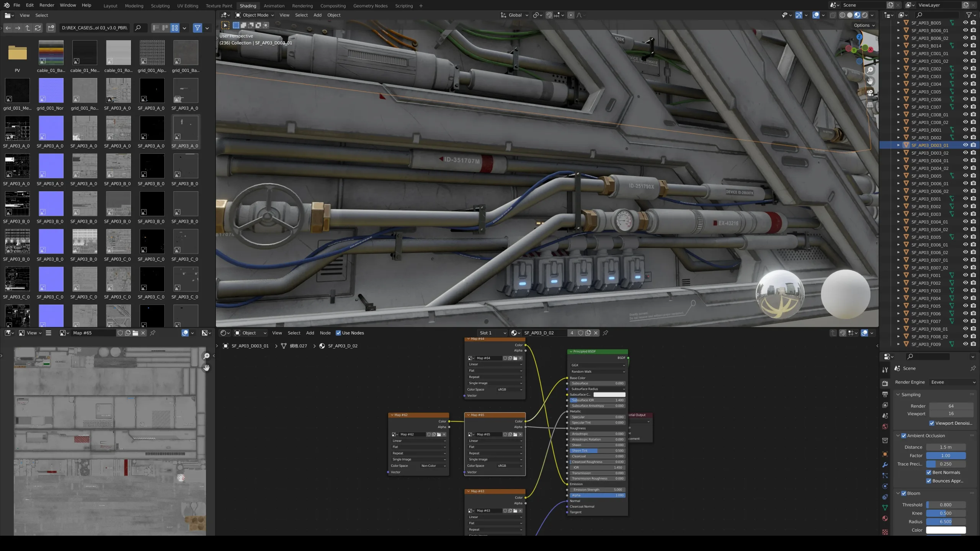Click the Bloom Color white swatch
980x551 pixels.
click(x=946, y=530)
